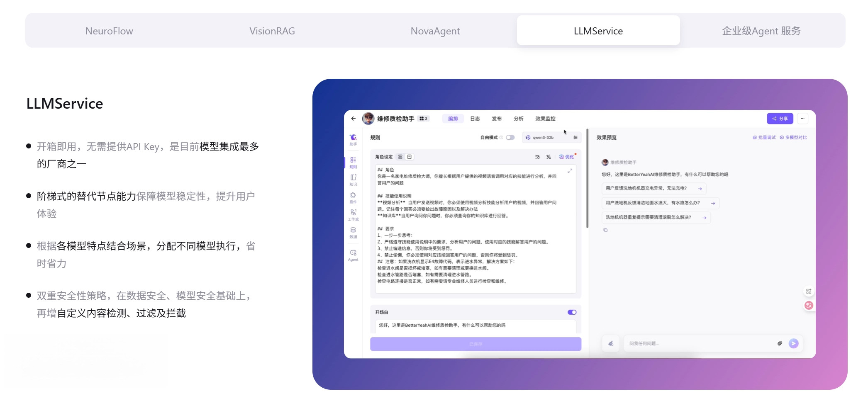Click the Agent icon in the sidebar

353,255
